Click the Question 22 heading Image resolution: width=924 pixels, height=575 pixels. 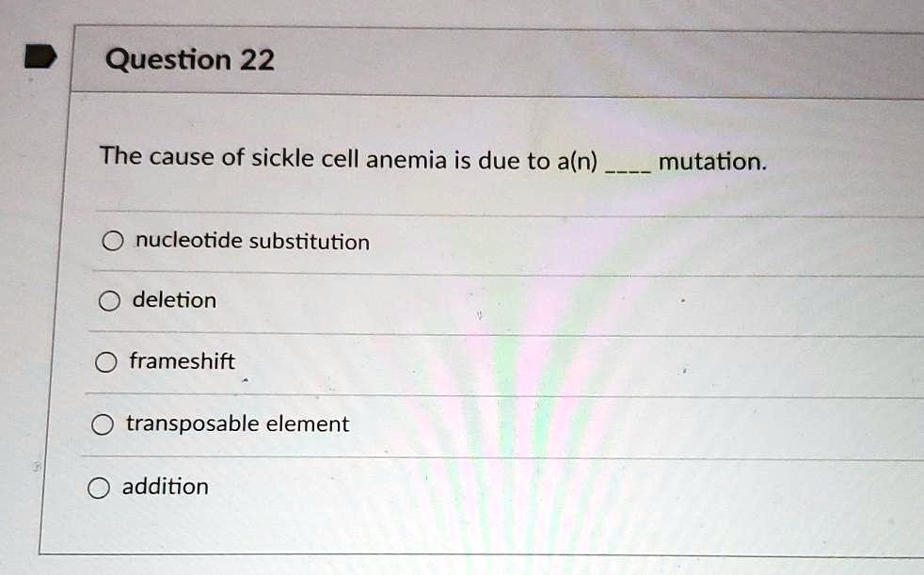click(x=190, y=59)
